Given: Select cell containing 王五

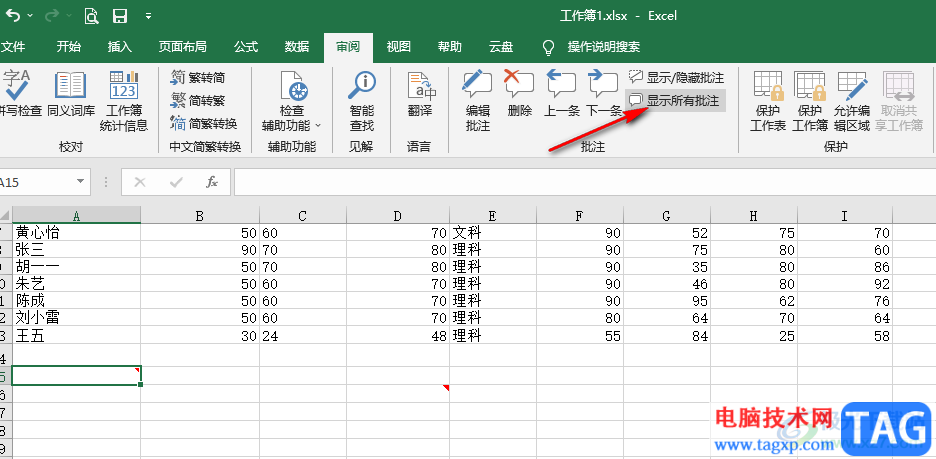Looking at the screenshot, I should 76,336.
